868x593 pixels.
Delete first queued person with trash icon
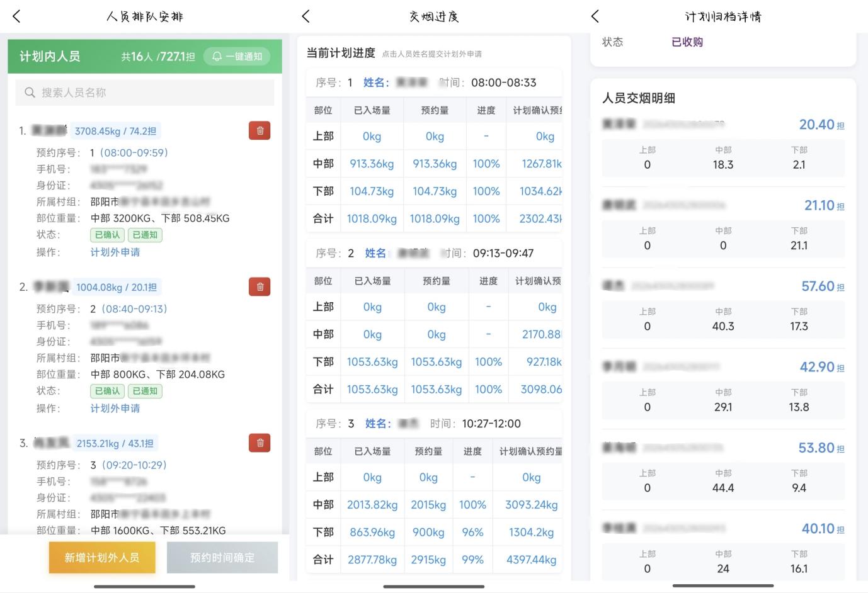pyautogui.click(x=260, y=130)
